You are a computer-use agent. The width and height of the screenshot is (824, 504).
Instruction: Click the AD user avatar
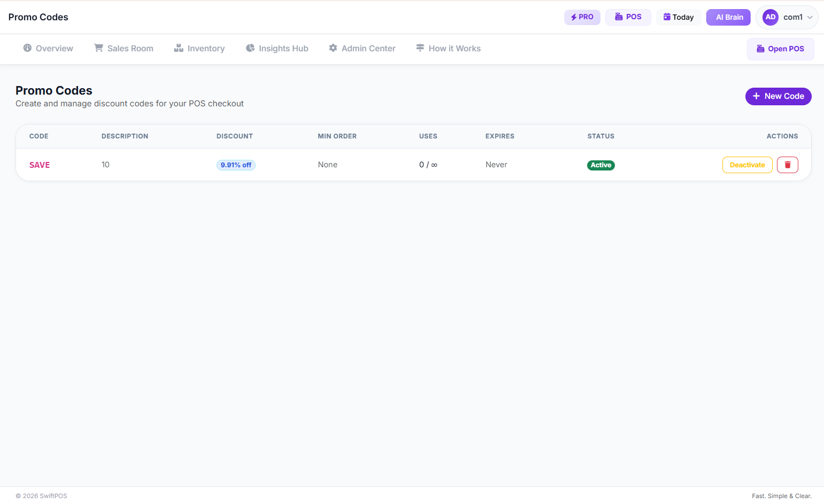pyautogui.click(x=770, y=17)
